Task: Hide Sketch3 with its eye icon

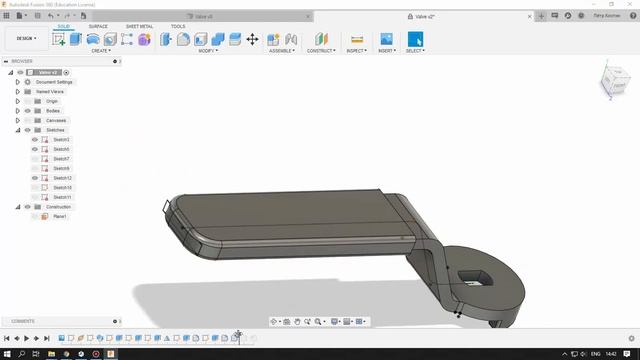Action: click(35, 140)
